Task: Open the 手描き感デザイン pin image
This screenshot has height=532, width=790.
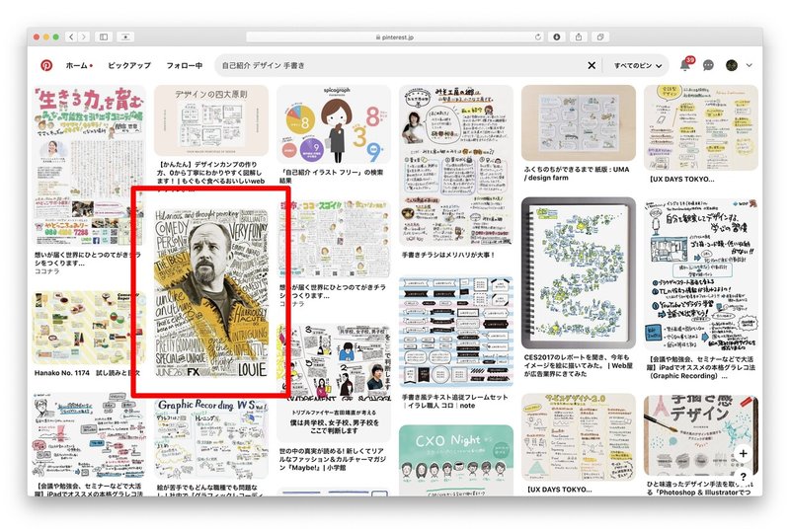Action: click(701, 436)
